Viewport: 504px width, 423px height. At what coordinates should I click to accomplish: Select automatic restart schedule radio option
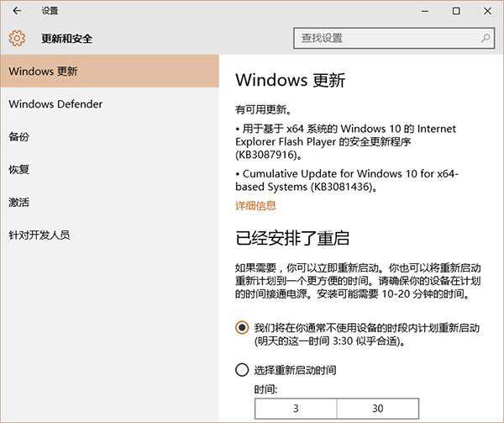pyautogui.click(x=242, y=328)
